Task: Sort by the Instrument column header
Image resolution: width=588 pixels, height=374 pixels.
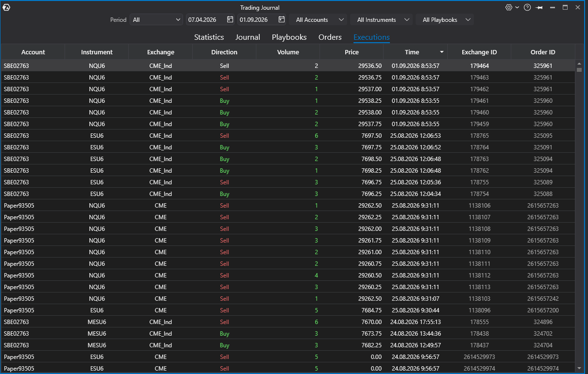Action: coord(97,52)
